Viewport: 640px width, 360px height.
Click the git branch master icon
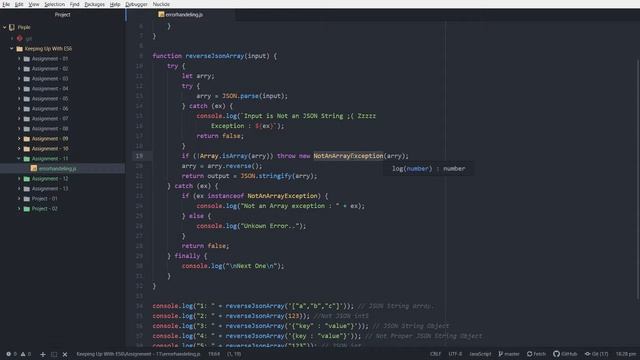[x=500, y=354]
